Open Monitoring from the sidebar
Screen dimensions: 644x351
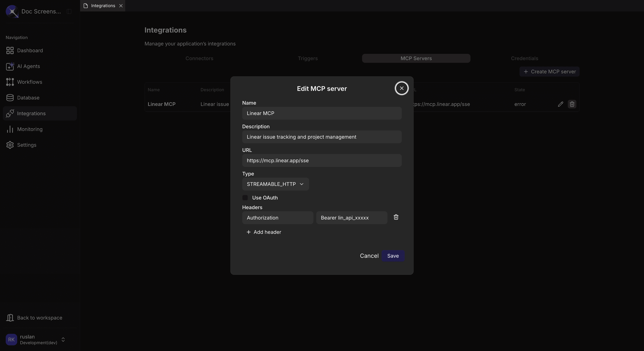click(30, 129)
